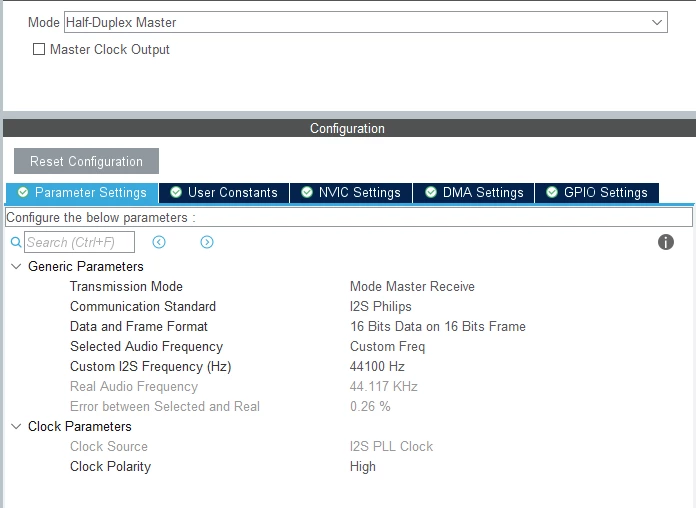Go to next search result arrow
Screen dimensions: 696x508
(207, 242)
